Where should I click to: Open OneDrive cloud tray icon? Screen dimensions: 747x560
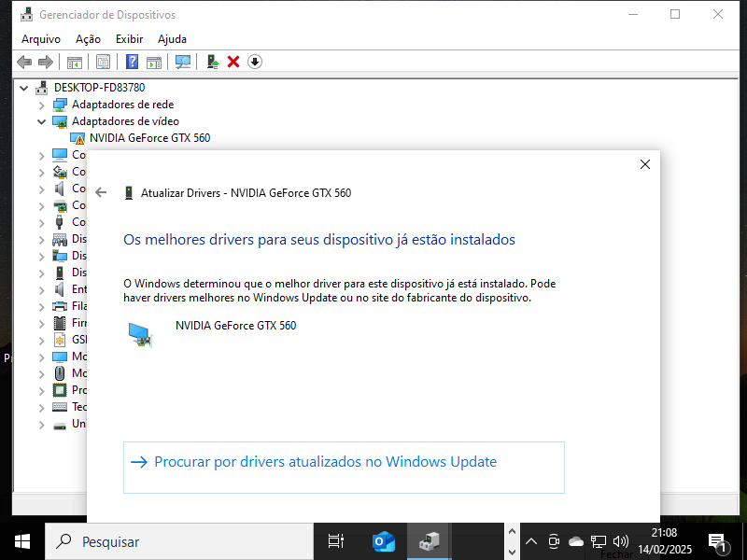point(576,541)
